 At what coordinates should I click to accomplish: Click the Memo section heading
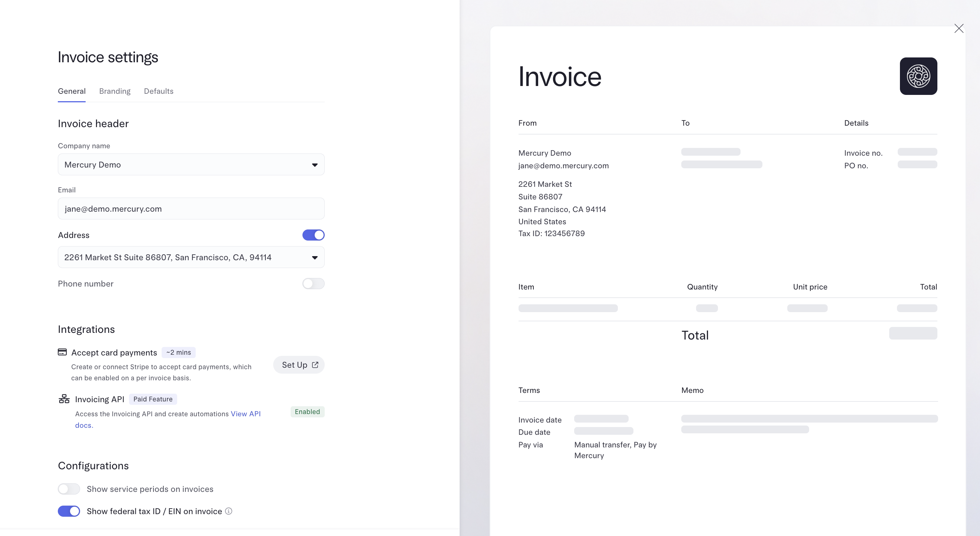[692, 390]
